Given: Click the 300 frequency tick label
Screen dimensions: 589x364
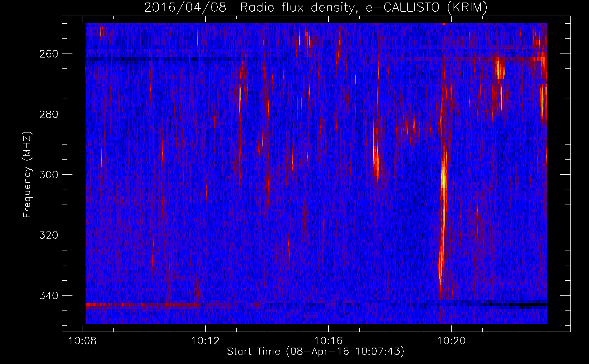Looking at the screenshot, I should pos(48,175).
